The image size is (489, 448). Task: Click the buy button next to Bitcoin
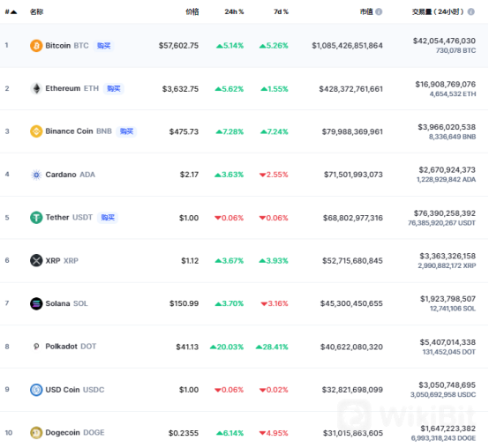point(103,46)
